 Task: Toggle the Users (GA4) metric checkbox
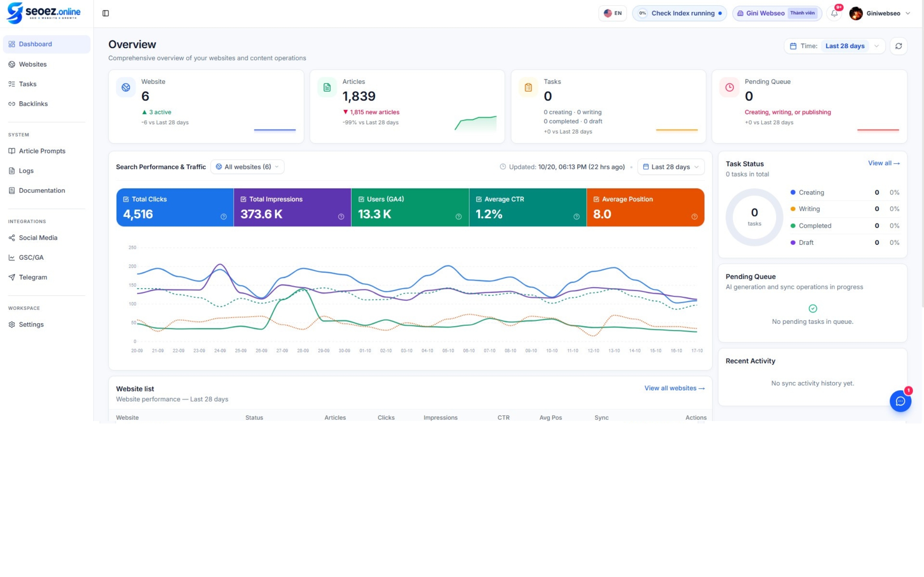click(361, 199)
